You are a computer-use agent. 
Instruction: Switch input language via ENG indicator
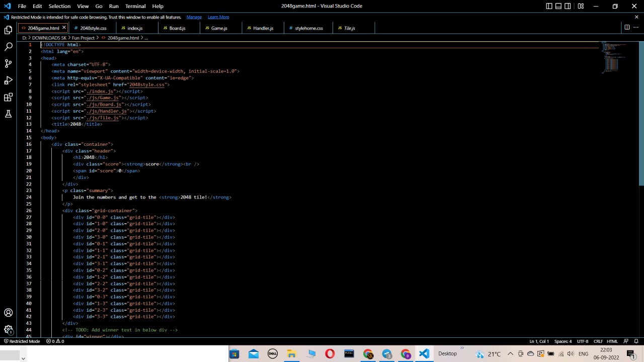584,354
